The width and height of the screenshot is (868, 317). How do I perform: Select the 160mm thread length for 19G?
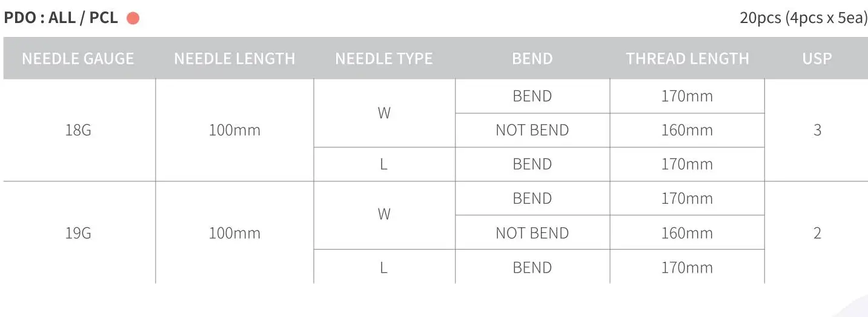click(x=687, y=233)
